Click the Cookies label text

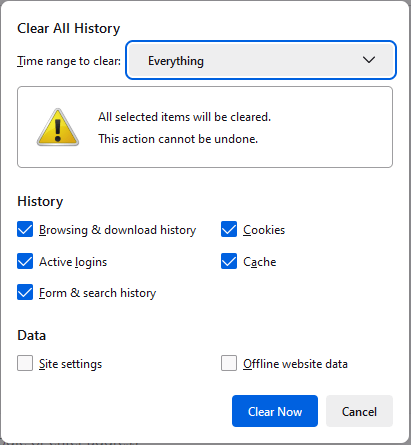point(264,230)
